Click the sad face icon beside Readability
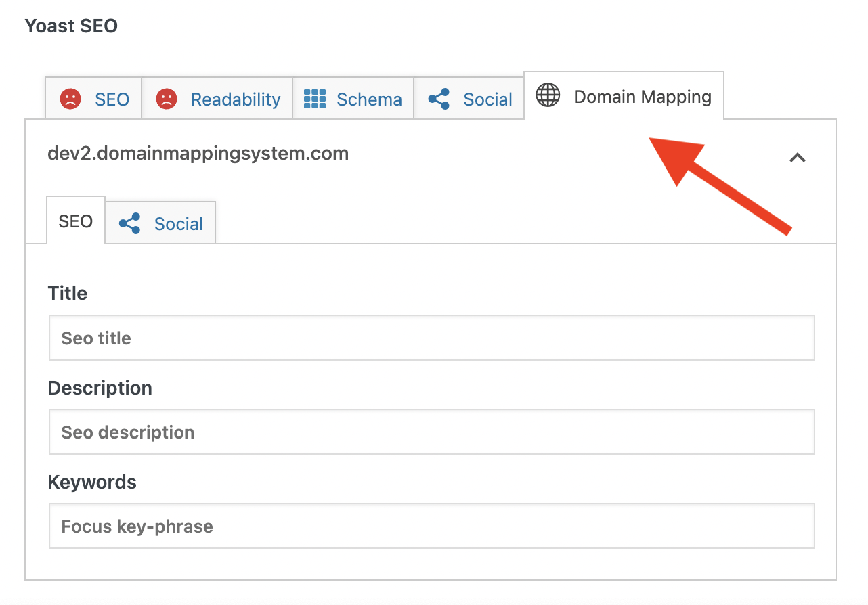 coord(166,99)
